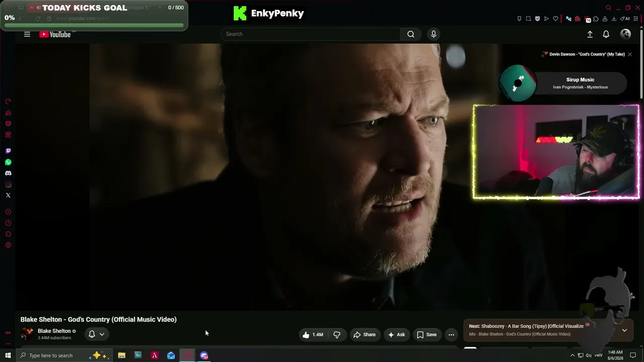Click the Next: Shaboozey A Bar Song entry
The width and height of the screenshot is (644, 362).
(526, 326)
